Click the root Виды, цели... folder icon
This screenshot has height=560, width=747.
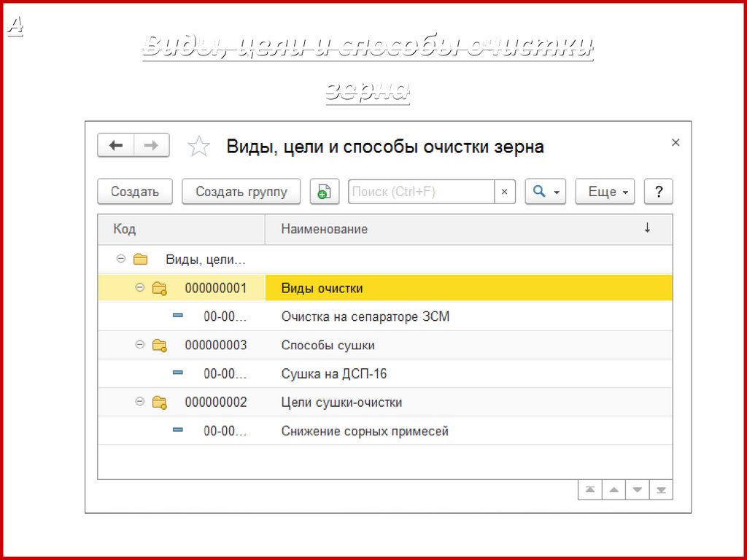(140, 260)
